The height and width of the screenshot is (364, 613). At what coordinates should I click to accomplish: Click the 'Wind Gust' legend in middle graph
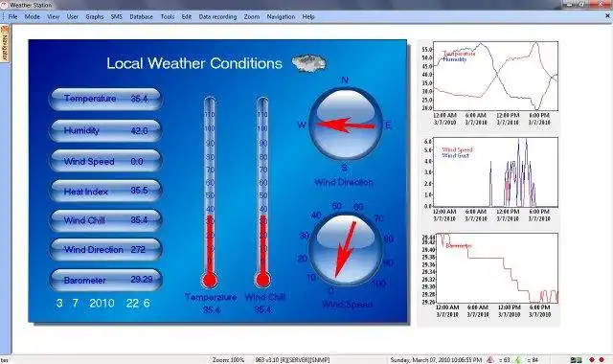click(455, 155)
